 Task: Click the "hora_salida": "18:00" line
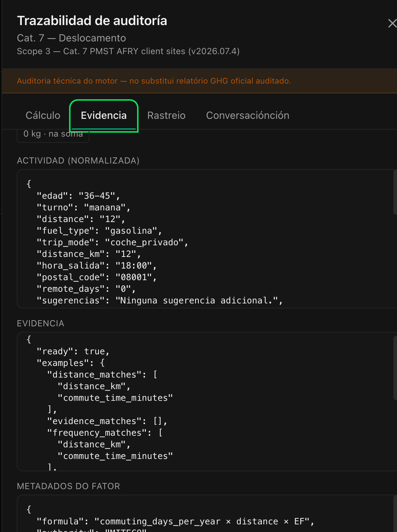(x=97, y=266)
